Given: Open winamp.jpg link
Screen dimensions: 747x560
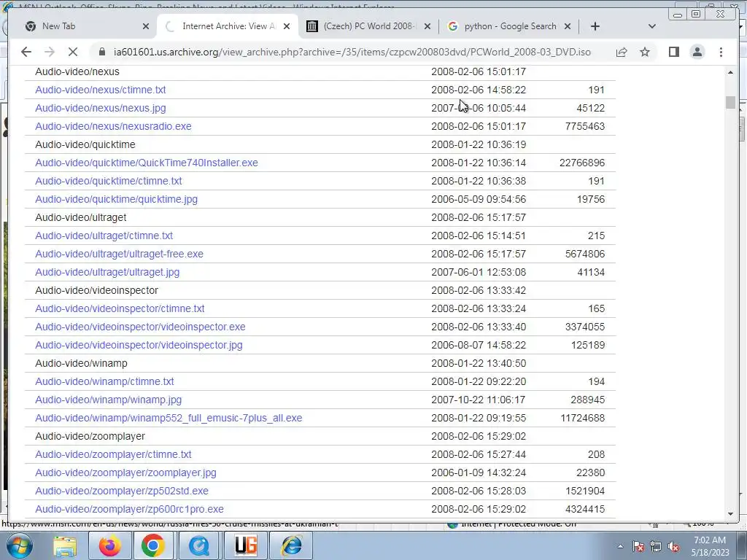Looking at the screenshot, I should point(108,400).
